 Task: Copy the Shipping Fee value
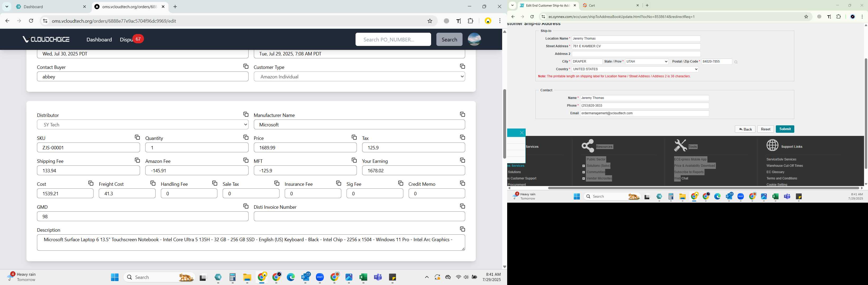[x=137, y=160]
